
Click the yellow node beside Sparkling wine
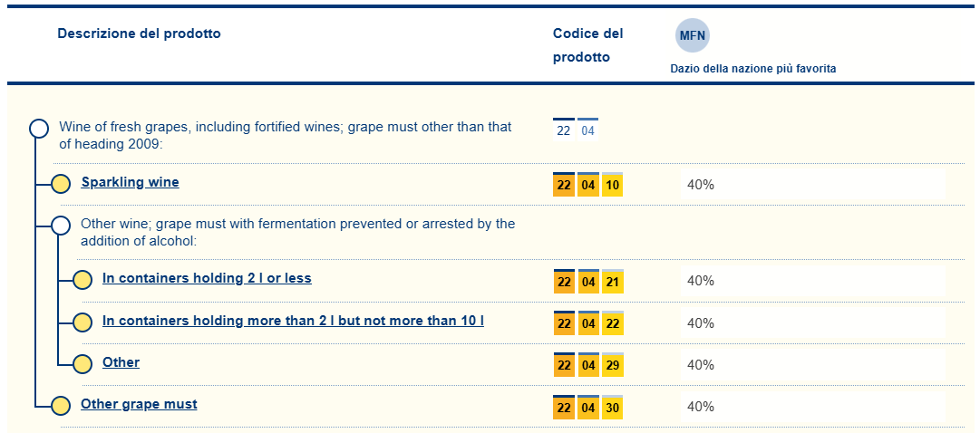61,184
